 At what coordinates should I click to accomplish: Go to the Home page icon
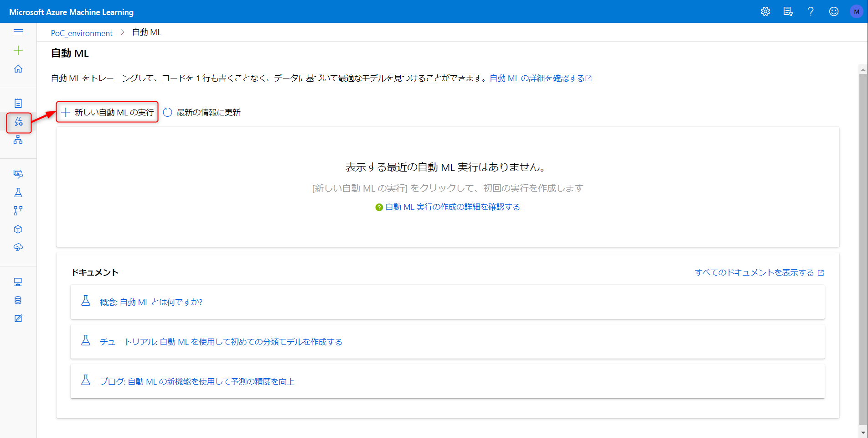(18, 69)
